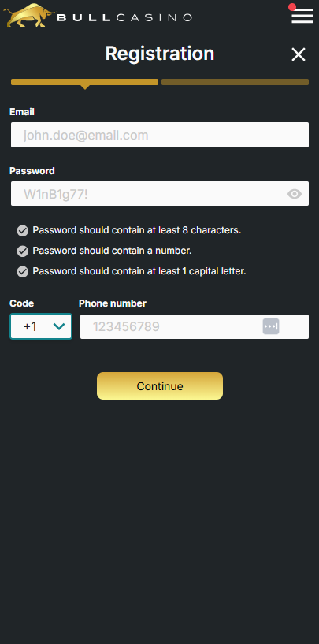
Task: Click the golden bull logo
Action: (29, 16)
